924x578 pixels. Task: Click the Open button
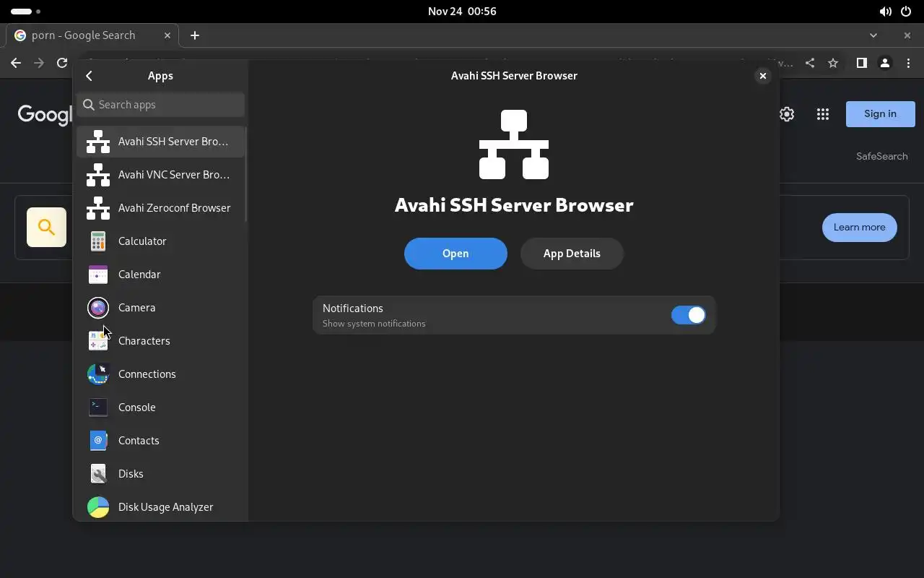[456, 254]
